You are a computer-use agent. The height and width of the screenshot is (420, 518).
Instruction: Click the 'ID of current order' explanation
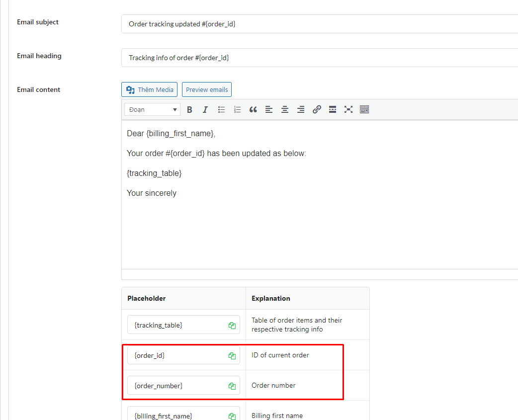tap(280, 355)
